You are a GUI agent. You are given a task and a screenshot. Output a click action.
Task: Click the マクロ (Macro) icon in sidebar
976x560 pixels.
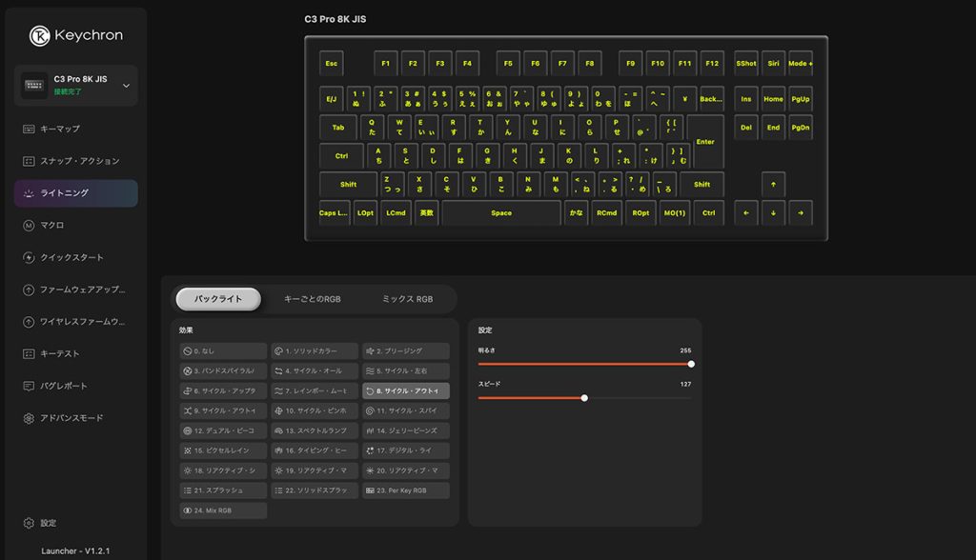pyautogui.click(x=29, y=225)
